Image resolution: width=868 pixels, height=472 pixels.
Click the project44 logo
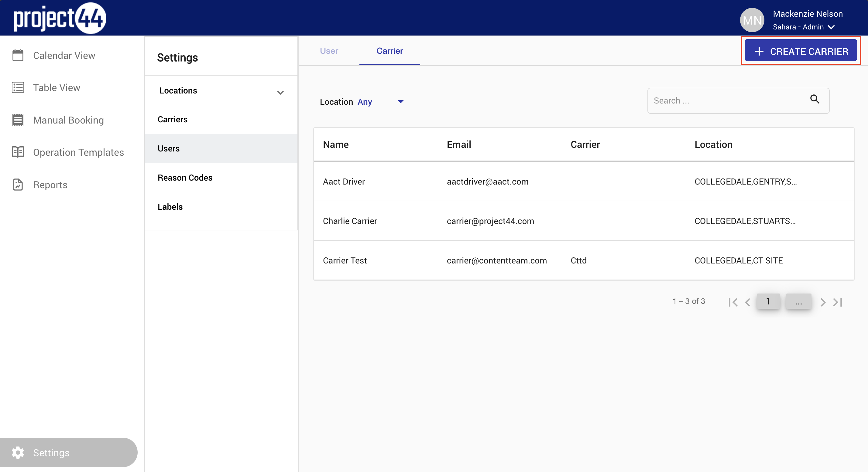[60, 18]
